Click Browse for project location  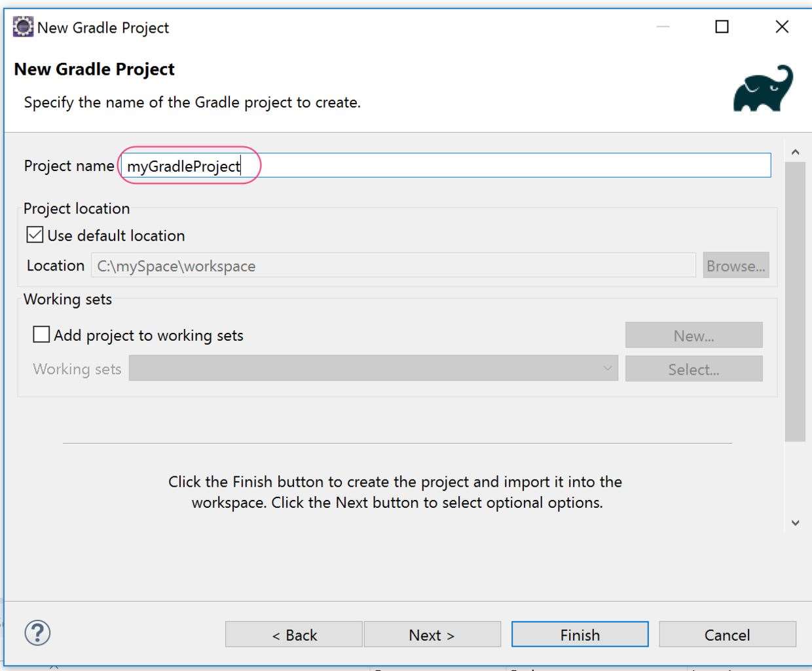click(735, 265)
